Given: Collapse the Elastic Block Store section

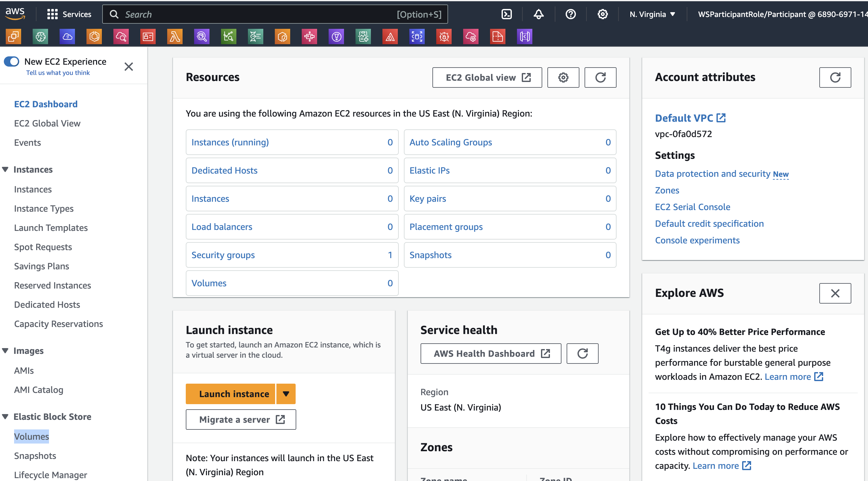Looking at the screenshot, I should click(5, 417).
